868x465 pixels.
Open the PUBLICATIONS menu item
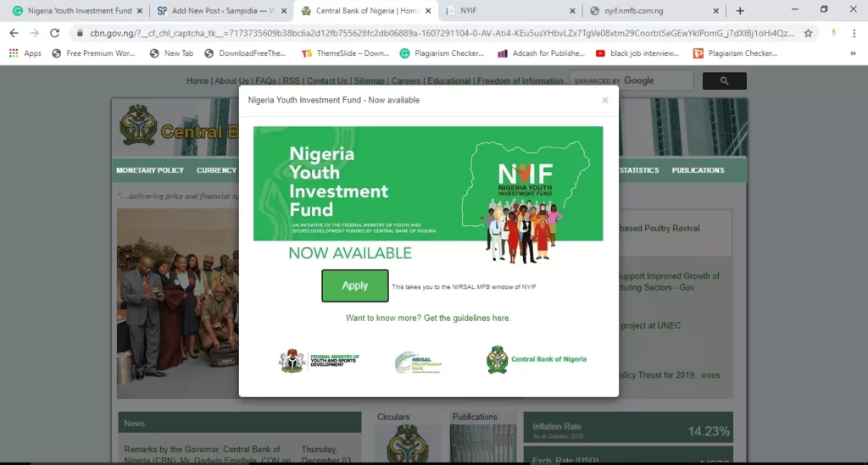point(698,170)
